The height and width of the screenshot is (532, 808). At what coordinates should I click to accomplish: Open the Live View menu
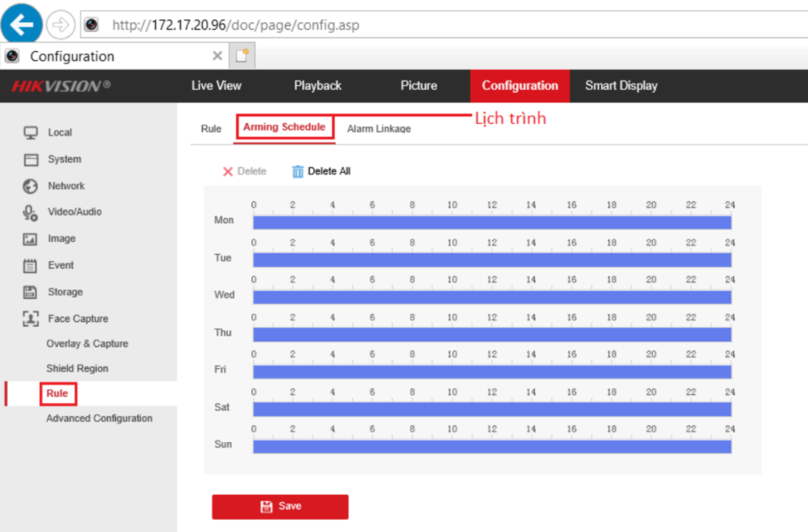pos(216,86)
